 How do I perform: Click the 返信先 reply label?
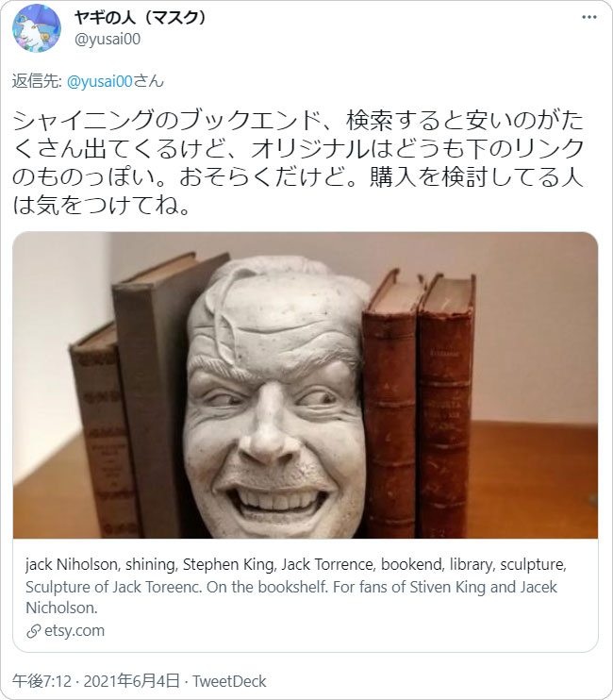pos(37,81)
